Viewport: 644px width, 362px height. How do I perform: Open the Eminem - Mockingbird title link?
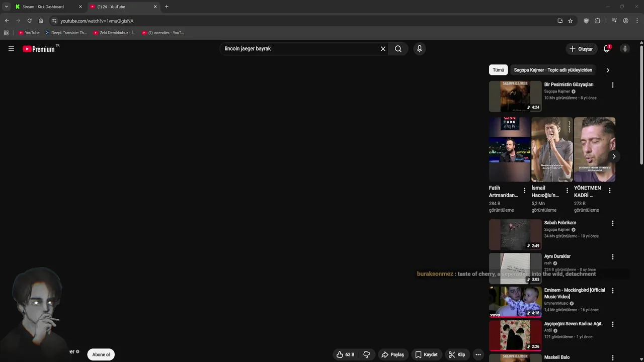575,294
